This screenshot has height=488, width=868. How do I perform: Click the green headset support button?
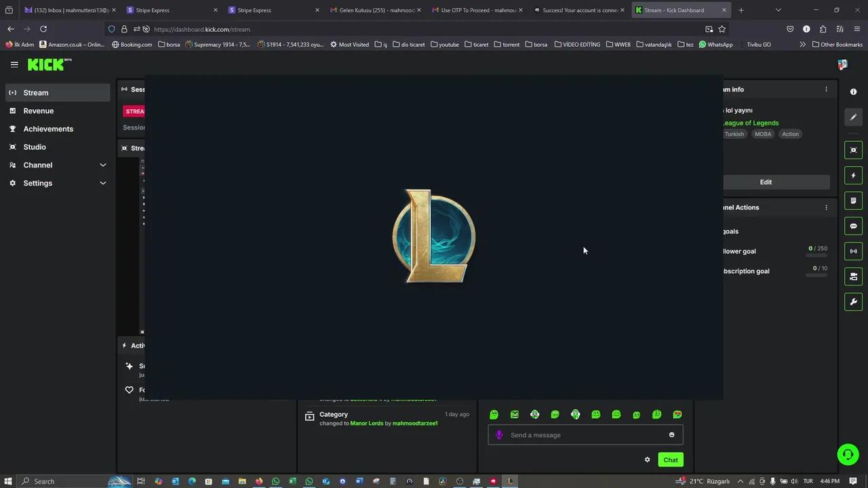coord(848,454)
